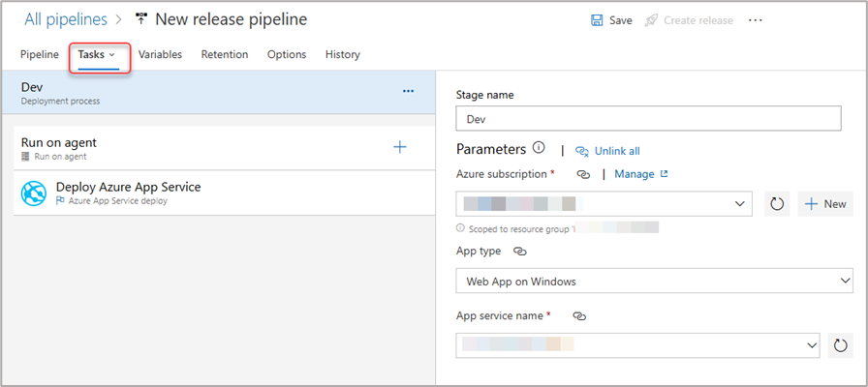Click the Stage name input field
Image resolution: width=868 pixels, height=387 pixels.
[x=647, y=119]
